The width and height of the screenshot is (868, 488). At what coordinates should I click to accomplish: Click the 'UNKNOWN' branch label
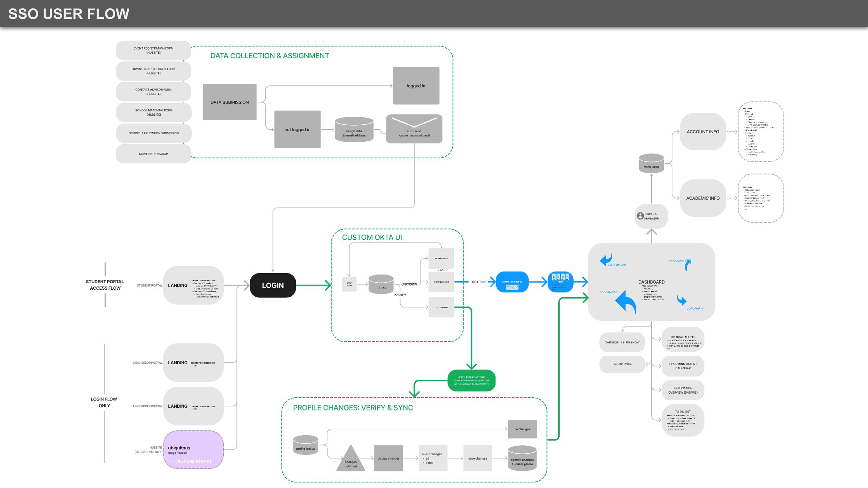pyautogui.click(x=409, y=284)
